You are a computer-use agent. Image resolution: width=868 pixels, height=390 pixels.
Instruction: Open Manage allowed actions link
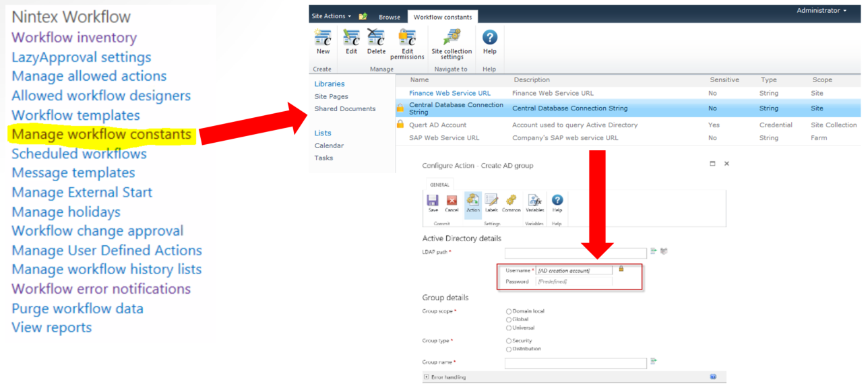(89, 76)
